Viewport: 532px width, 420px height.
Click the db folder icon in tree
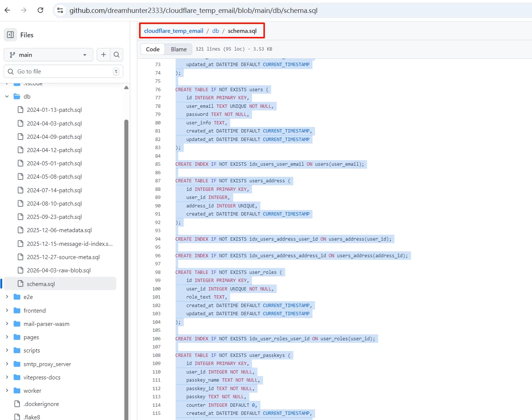click(17, 97)
